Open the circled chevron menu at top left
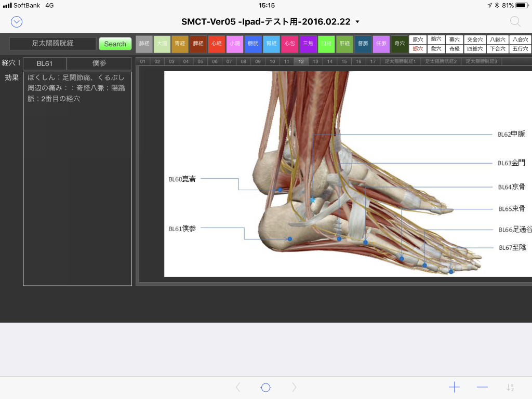The height and width of the screenshot is (399, 532). [17, 21]
